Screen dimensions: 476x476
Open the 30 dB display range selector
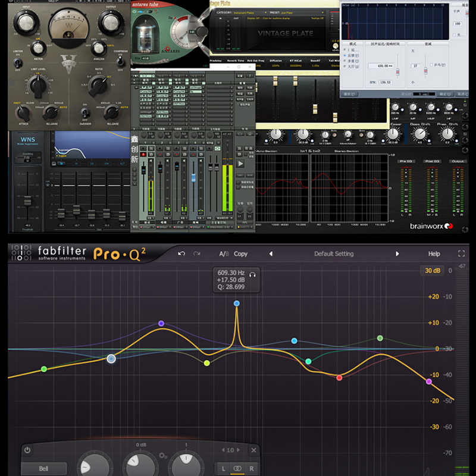pos(433,271)
